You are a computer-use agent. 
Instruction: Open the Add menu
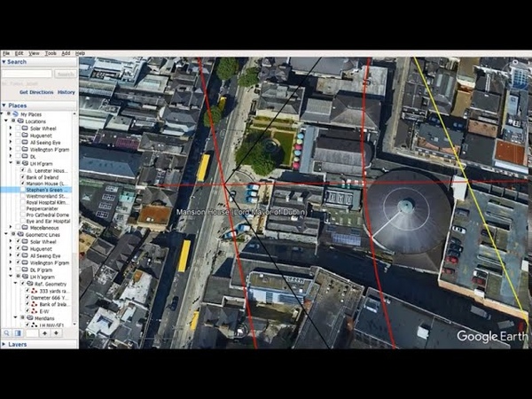coord(66,53)
